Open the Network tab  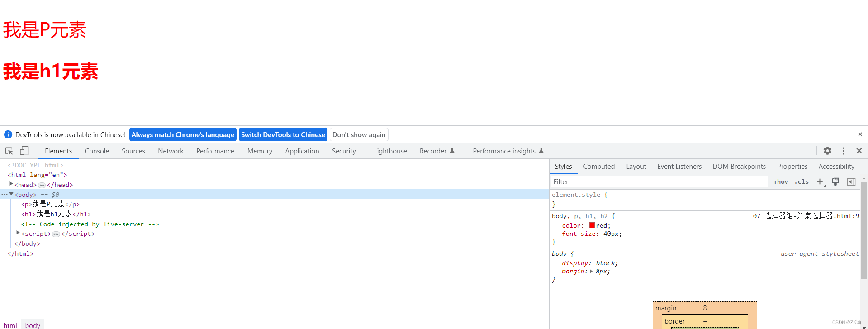pyautogui.click(x=171, y=151)
